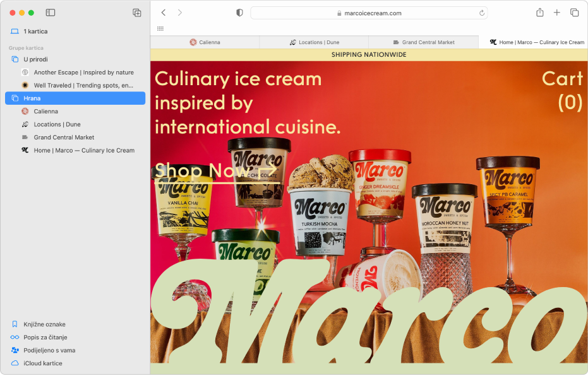The height and width of the screenshot is (376, 588).
Task: Open Podijeljeno s vama
Action: [50, 350]
